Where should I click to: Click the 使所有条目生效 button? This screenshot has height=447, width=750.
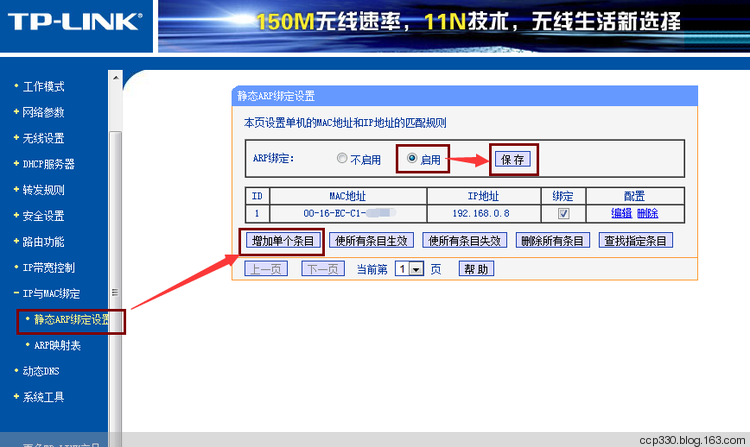click(371, 240)
